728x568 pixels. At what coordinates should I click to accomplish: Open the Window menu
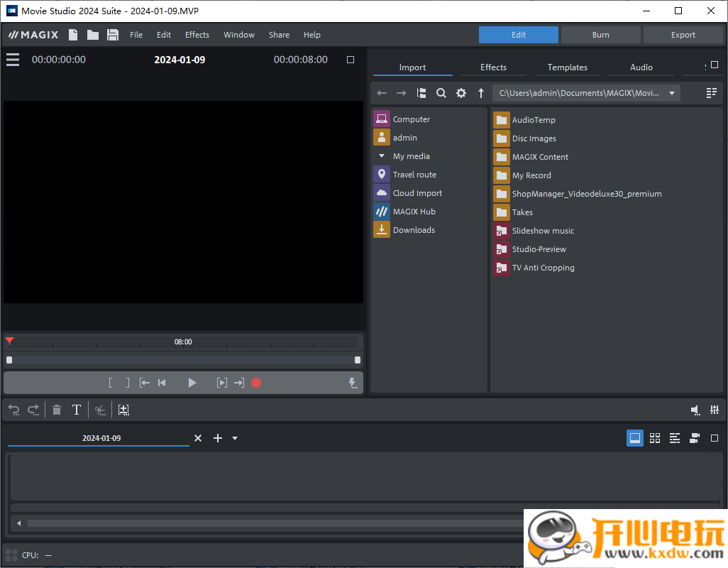coord(239,35)
